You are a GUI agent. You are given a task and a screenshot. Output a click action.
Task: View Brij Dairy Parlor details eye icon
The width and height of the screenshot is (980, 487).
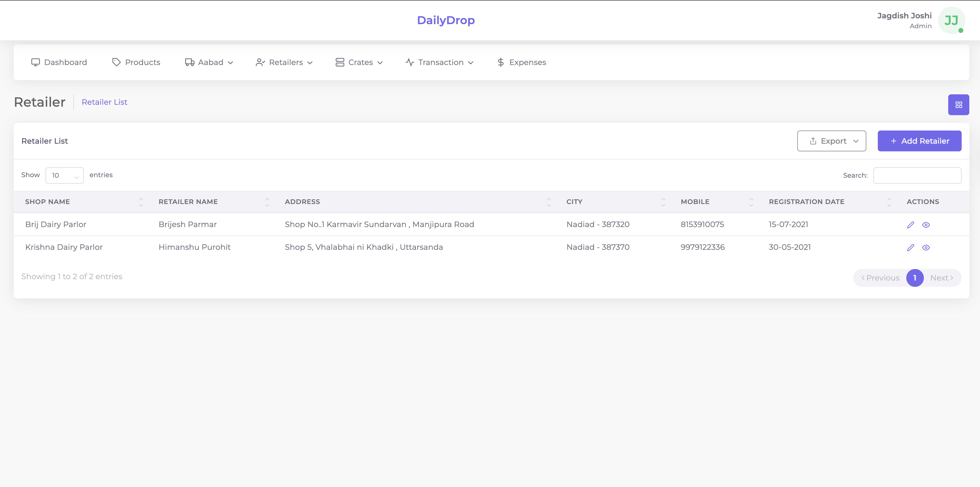(x=926, y=225)
